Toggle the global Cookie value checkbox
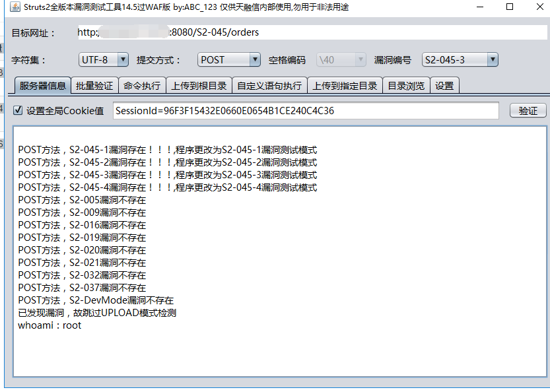Image resolution: width=550 pixels, height=392 pixels. 18,110
